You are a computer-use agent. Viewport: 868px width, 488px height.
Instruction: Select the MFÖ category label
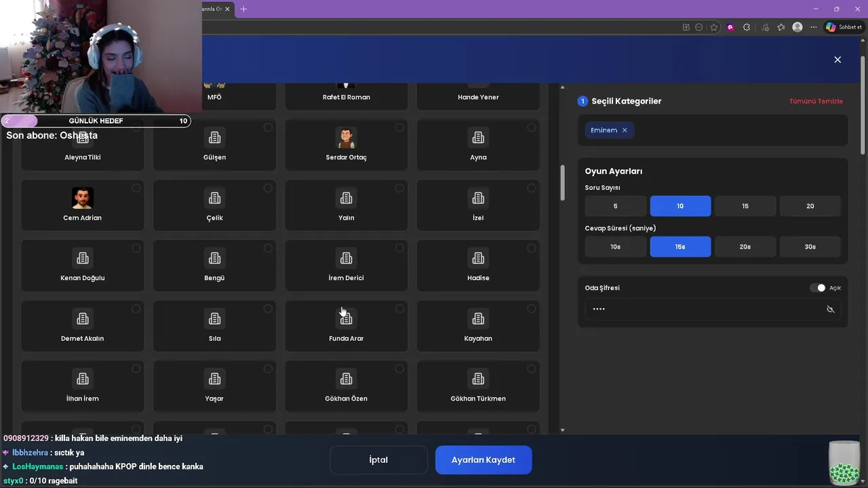click(214, 97)
